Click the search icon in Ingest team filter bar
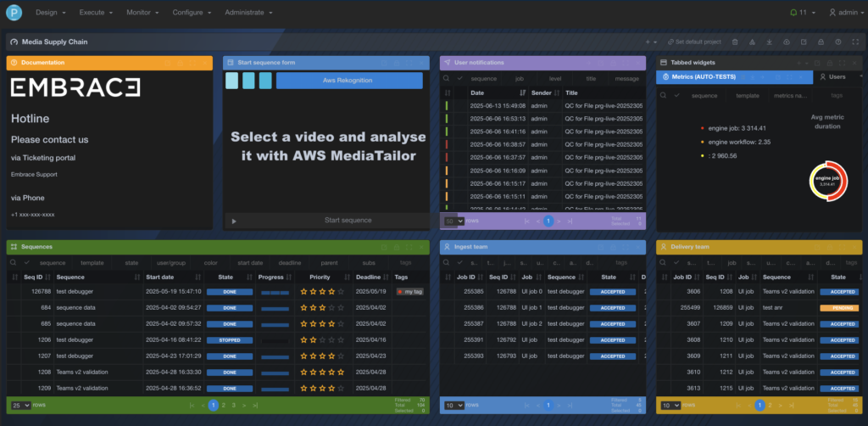This screenshot has height=426, width=868. (x=447, y=262)
